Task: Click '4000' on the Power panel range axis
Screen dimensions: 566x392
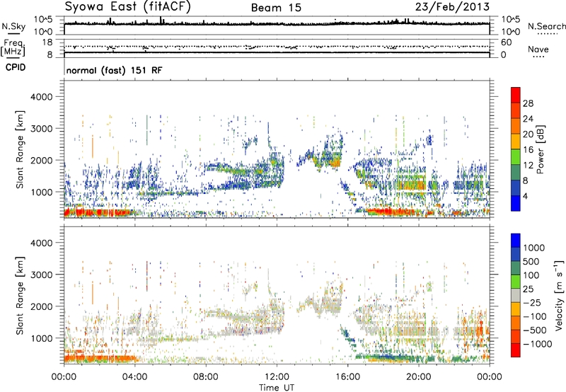Action: 42,97
